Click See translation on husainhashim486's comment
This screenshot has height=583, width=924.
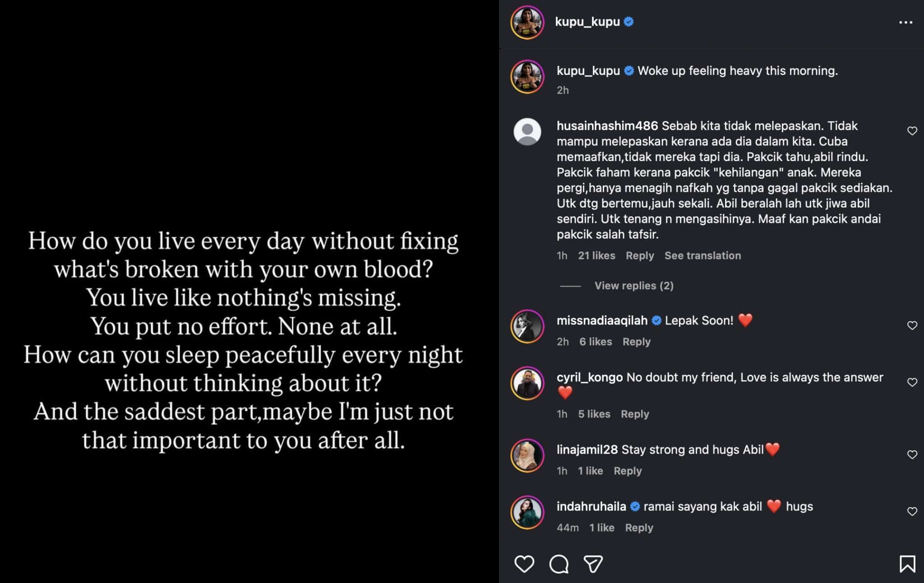coord(702,255)
